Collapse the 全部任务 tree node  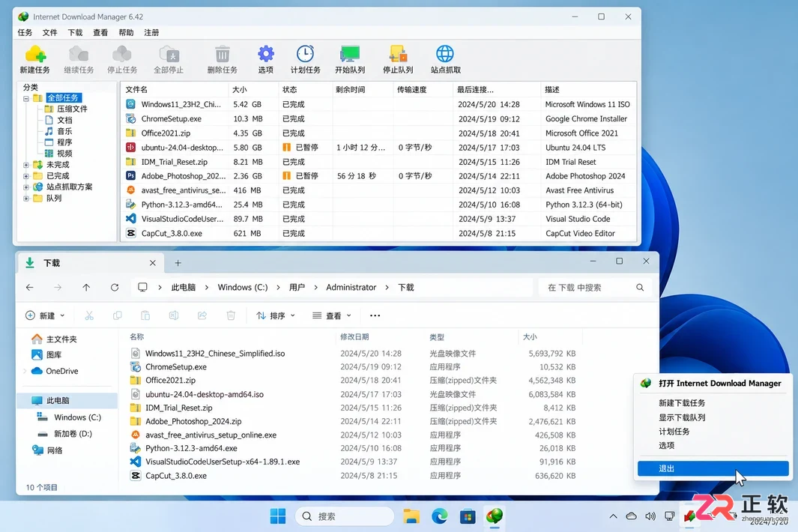click(x=26, y=98)
